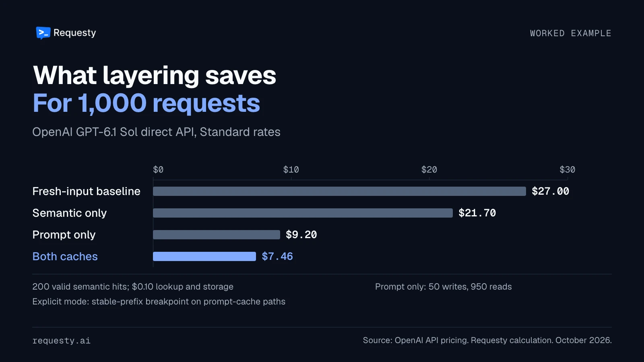Click the Semantic only bar
This screenshot has height=362, width=644.
pyautogui.click(x=303, y=213)
